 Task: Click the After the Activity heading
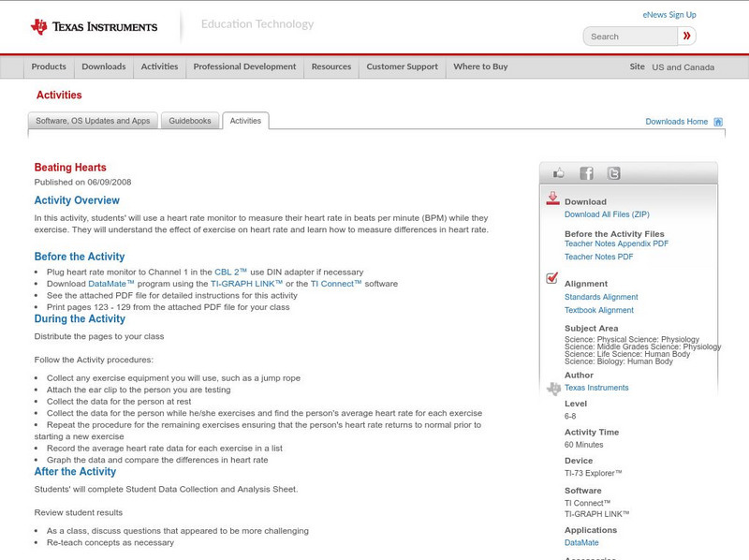click(x=75, y=472)
